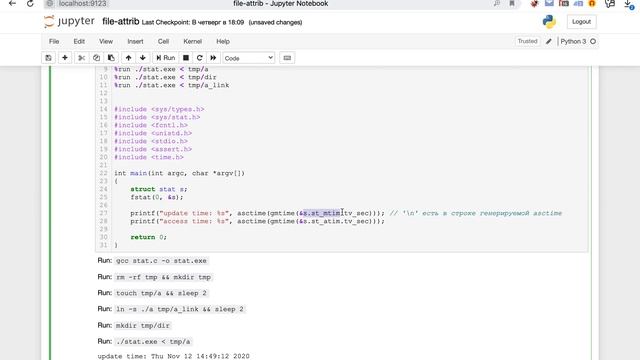This screenshot has height=360, width=640.
Task: Open the cell type Code dropdown
Action: coord(248,58)
